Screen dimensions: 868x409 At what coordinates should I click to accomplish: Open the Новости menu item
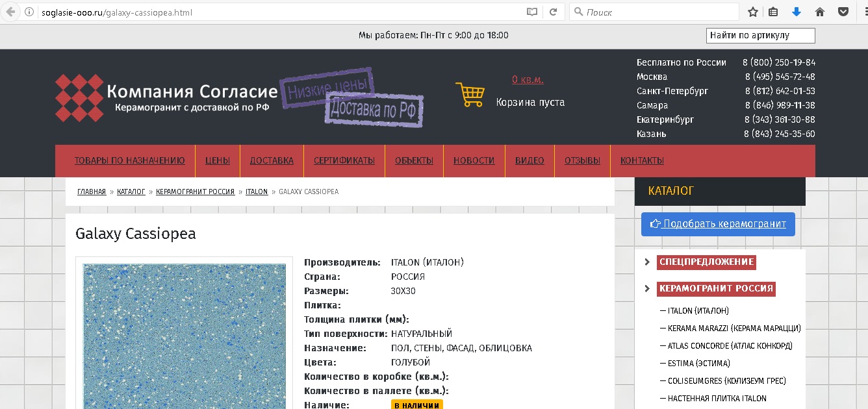(474, 160)
